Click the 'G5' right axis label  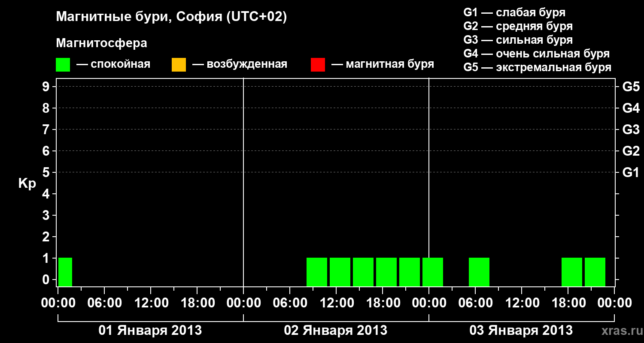(631, 87)
